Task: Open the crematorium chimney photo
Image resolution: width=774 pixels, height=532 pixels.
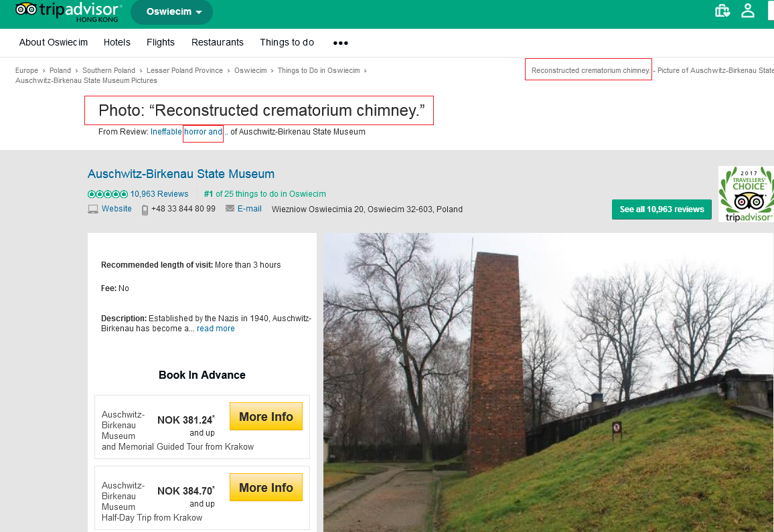Action: tap(548, 383)
